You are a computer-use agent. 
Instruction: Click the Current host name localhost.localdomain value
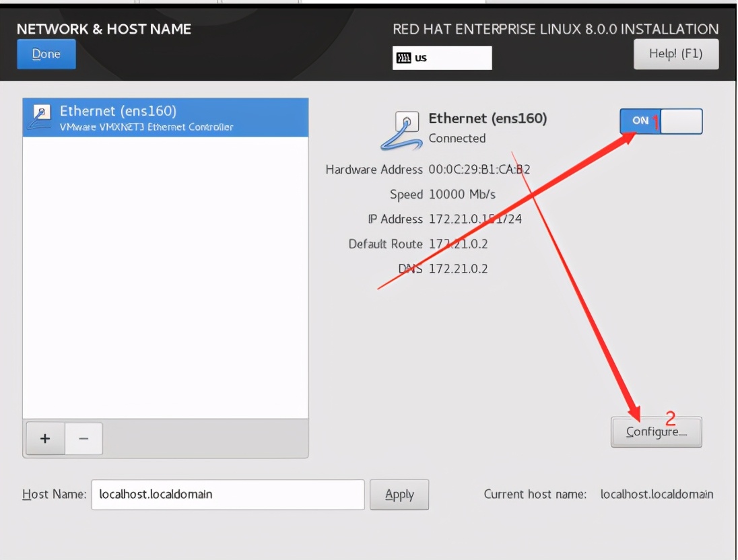[x=657, y=495]
